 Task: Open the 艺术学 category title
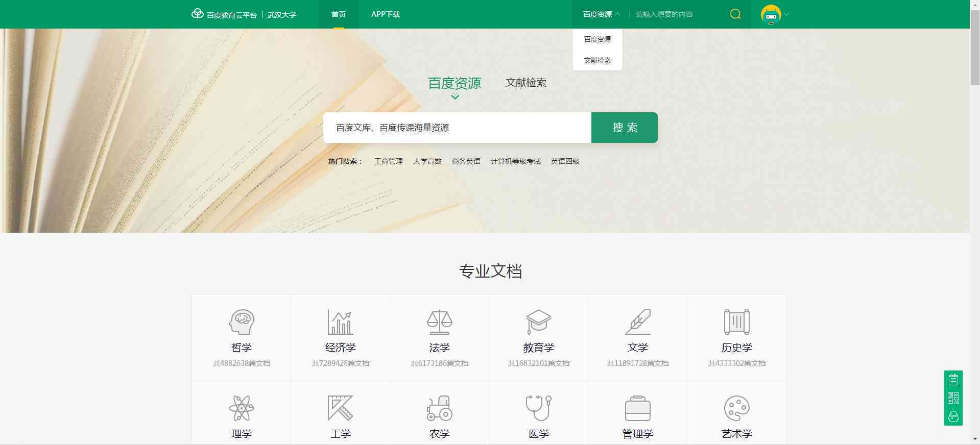[737, 434]
